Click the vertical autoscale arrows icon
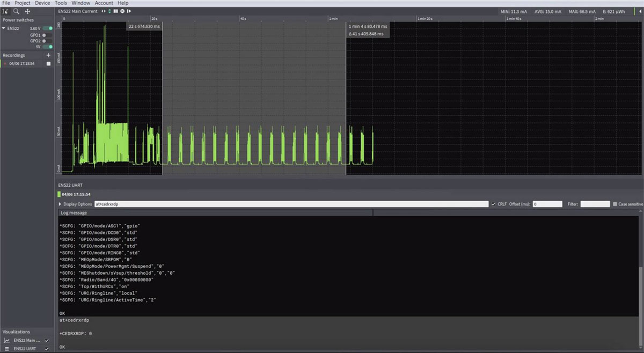The image size is (644, 353). [109, 11]
